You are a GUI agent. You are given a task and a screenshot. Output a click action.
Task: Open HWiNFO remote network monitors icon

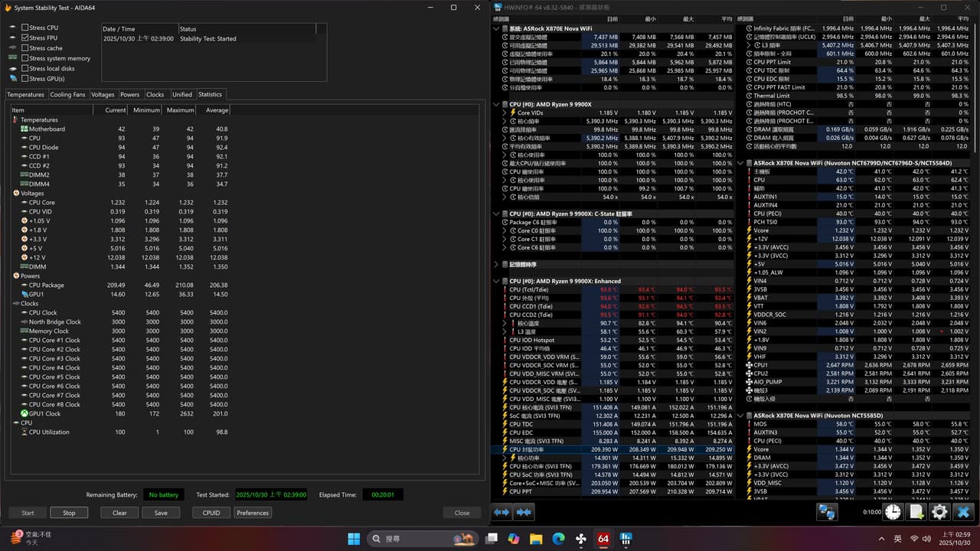(827, 513)
